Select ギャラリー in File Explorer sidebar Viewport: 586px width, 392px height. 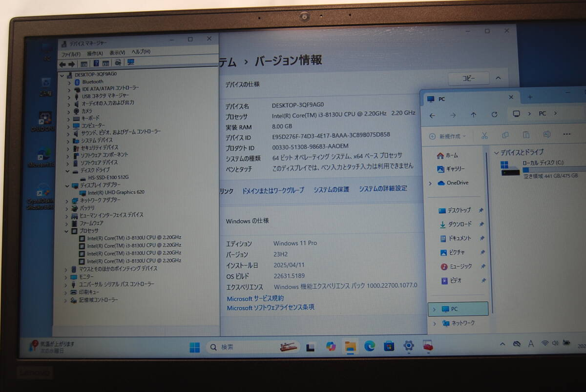click(x=451, y=169)
